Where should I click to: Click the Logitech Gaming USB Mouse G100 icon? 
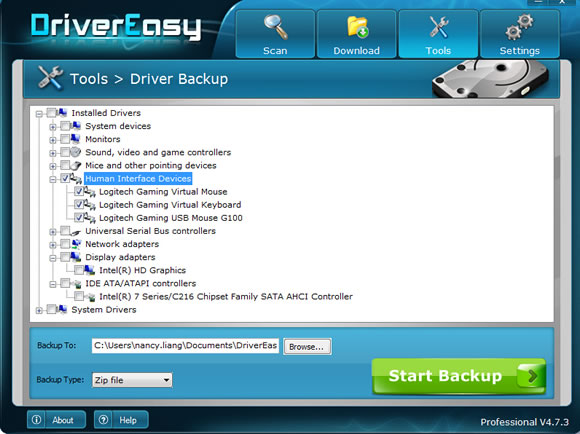click(x=90, y=218)
